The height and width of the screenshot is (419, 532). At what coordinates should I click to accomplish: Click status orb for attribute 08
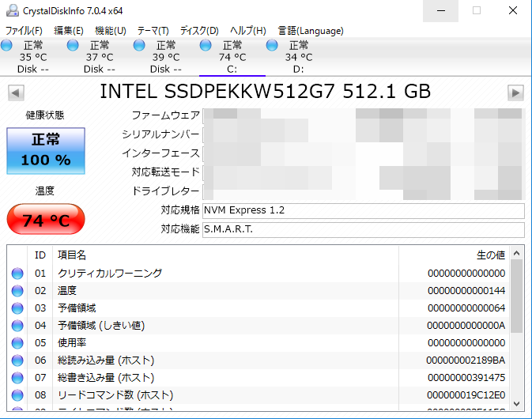click(x=17, y=395)
